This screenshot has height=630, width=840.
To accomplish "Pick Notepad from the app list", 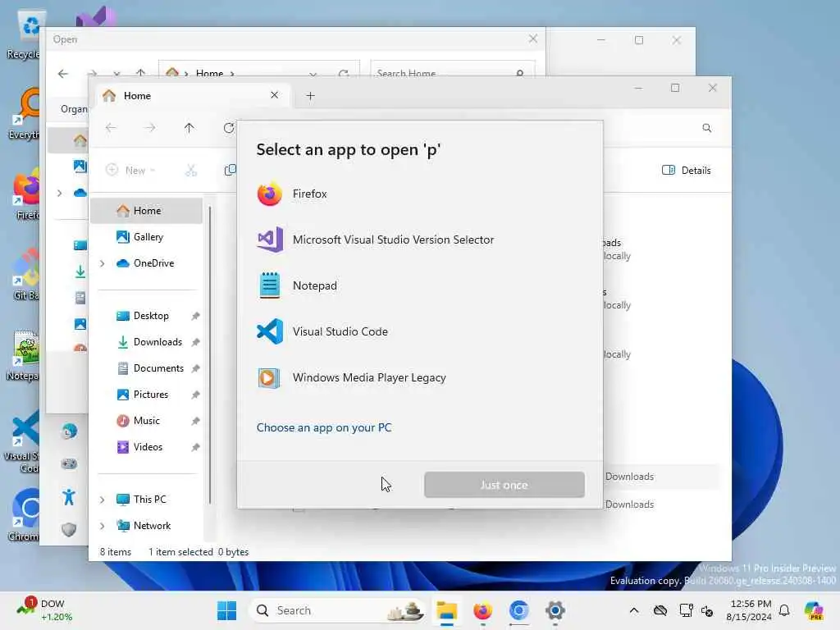I will (419, 285).
